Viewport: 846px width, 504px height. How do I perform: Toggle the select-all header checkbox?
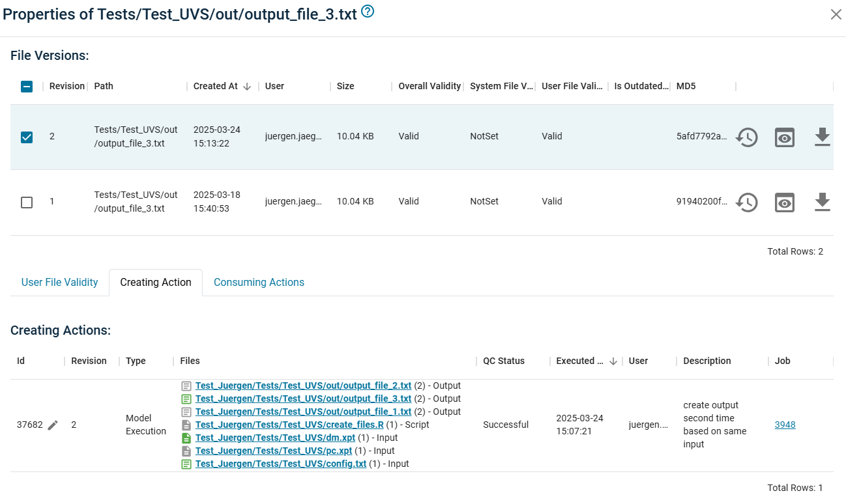pyautogui.click(x=27, y=87)
